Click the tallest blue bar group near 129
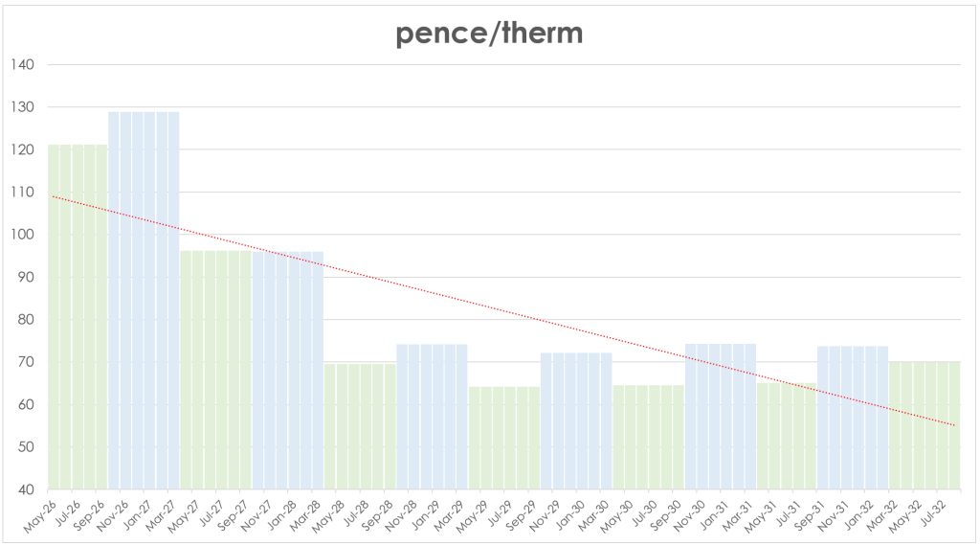This screenshot has width=980, height=545. [x=144, y=299]
